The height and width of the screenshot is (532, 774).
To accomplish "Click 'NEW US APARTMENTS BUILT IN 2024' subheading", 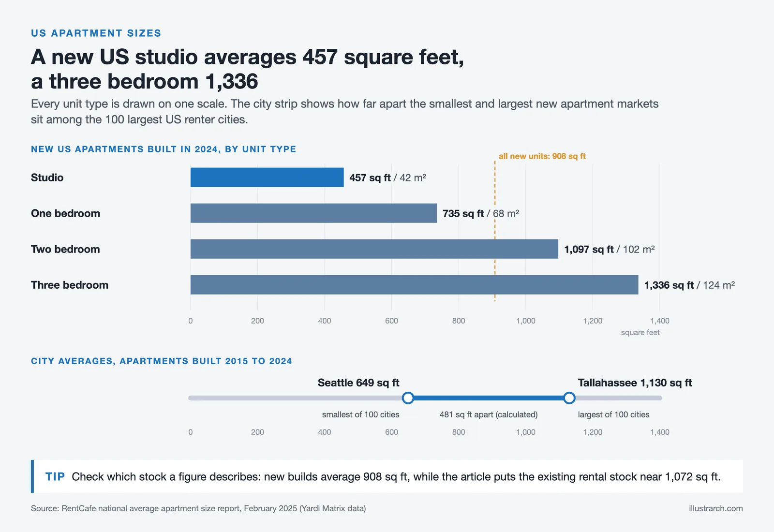I will click(x=164, y=149).
